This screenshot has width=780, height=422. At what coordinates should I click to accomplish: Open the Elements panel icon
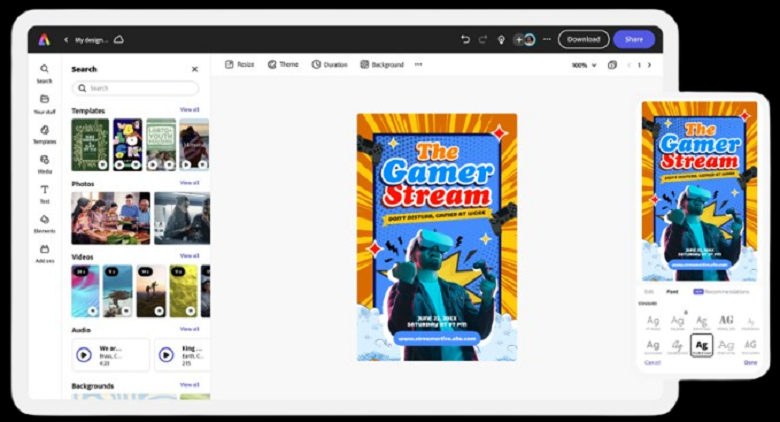tap(44, 219)
